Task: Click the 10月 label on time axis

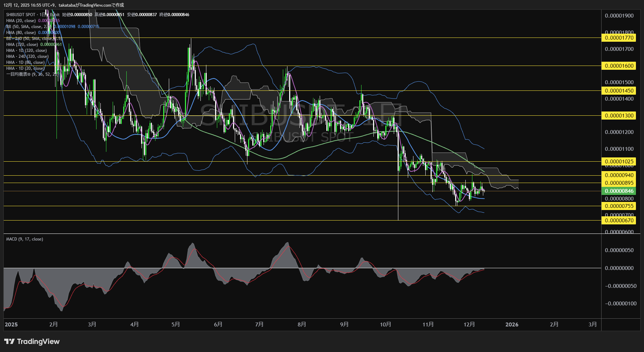Action: (385, 325)
